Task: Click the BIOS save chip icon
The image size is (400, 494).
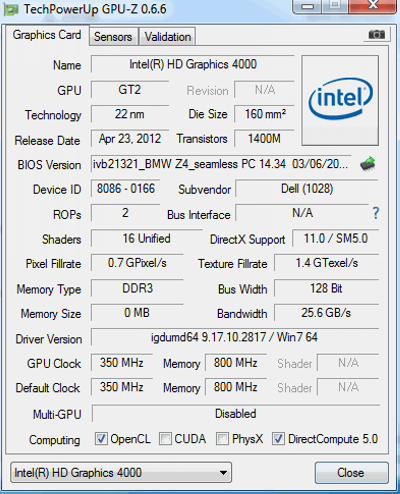Action: [x=368, y=164]
